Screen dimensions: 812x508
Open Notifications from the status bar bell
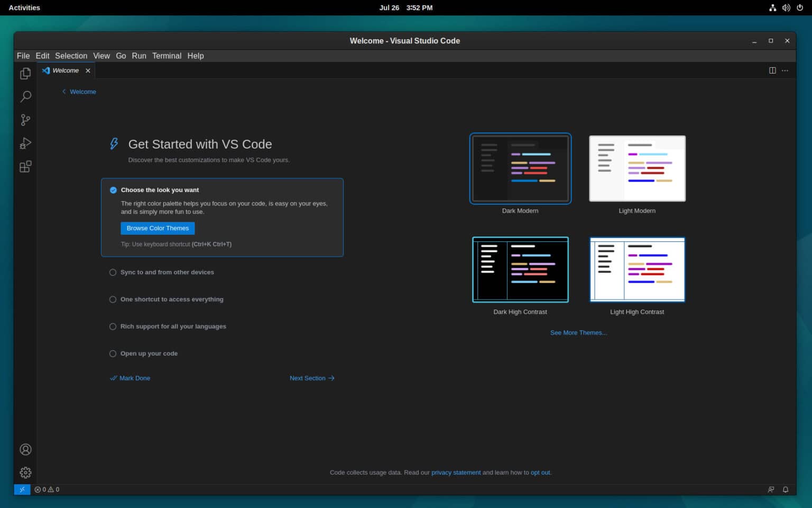(x=786, y=489)
